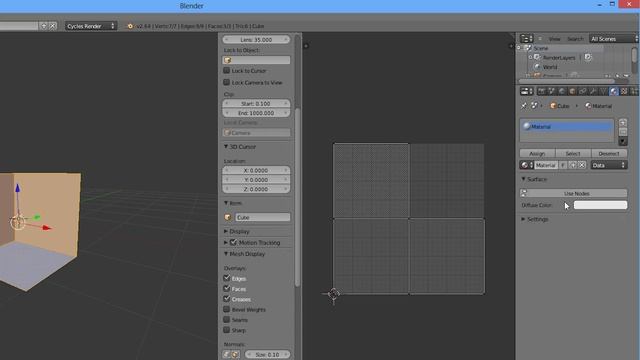
Task: Enable Lock to Cursor checkbox
Action: [227, 71]
